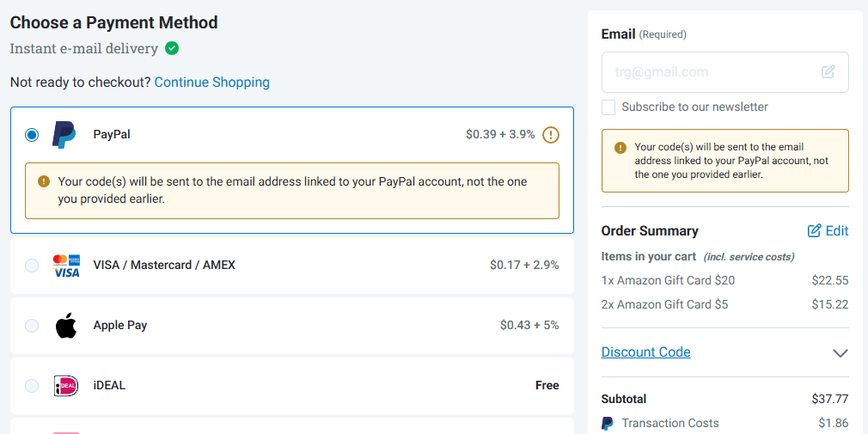
Task: Click the $0.39 + 3.9% PayPal fee
Action: (x=500, y=135)
